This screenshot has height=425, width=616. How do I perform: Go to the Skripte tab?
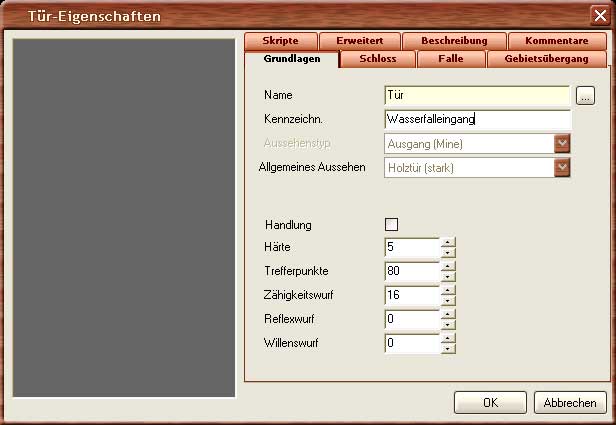(281, 41)
